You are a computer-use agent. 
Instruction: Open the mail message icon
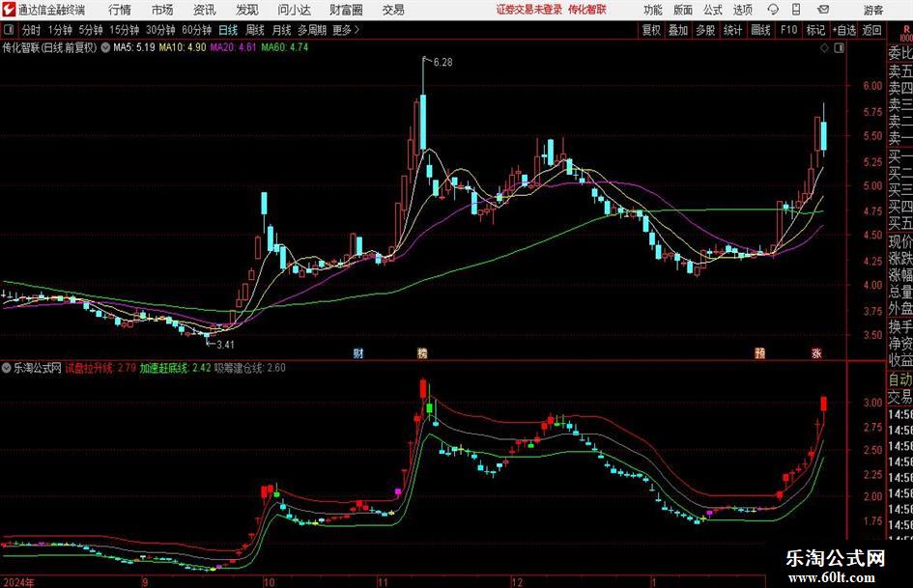[823, 10]
